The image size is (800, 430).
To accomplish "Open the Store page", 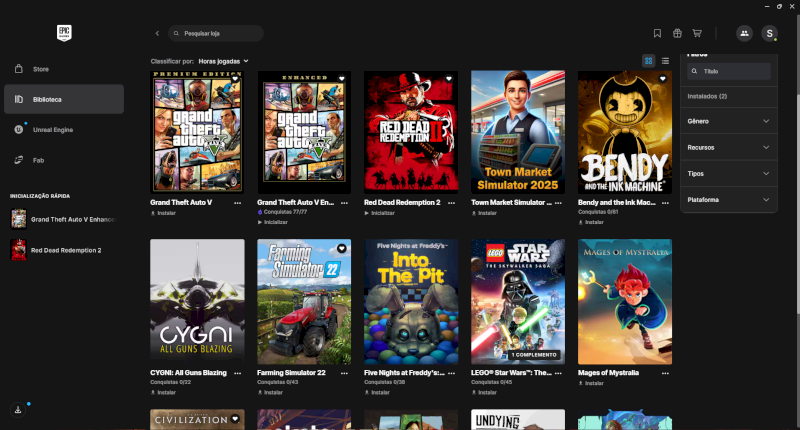I will (x=64, y=69).
